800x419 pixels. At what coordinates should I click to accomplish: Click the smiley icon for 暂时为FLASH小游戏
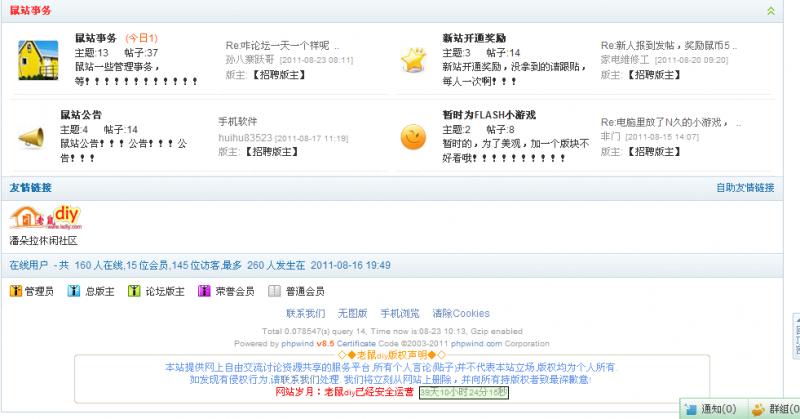pyautogui.click(x=412, y=136)
